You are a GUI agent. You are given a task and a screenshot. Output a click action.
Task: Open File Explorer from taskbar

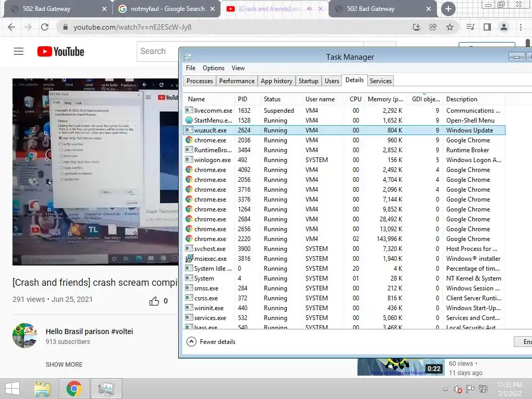point(42,389)
